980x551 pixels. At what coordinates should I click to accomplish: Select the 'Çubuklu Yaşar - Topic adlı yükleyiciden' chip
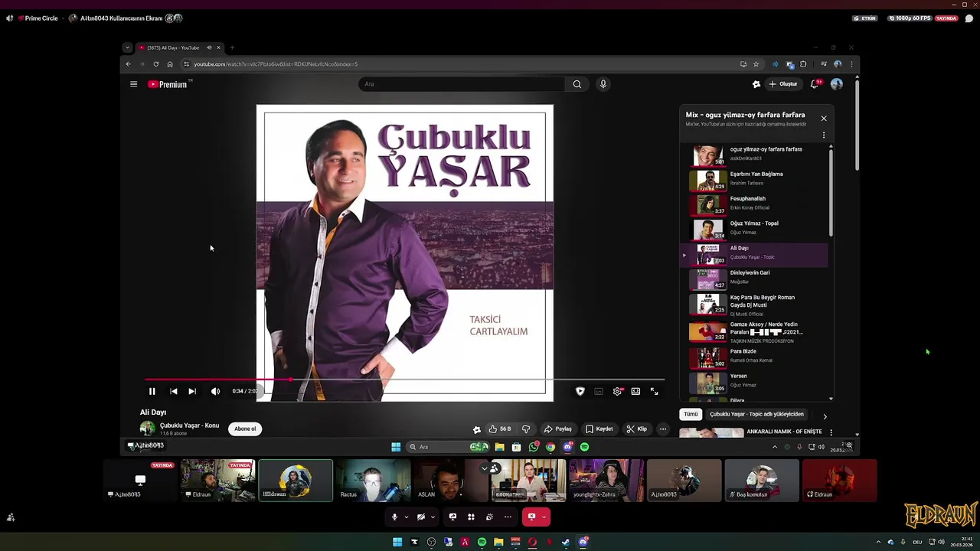(756, 414)
